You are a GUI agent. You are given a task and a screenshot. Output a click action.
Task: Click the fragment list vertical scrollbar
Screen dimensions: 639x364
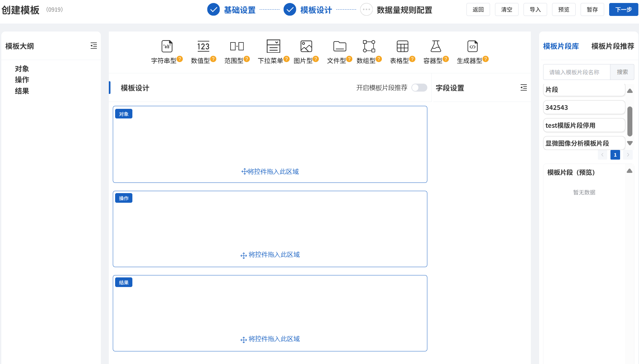coord(630,121)
